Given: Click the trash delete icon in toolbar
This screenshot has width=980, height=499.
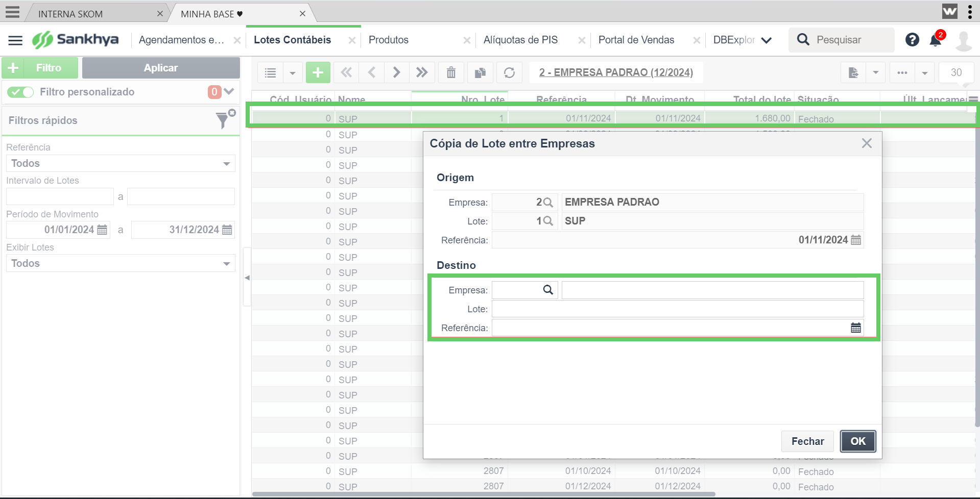Looking at the screenshot, I should pos(451,72).
